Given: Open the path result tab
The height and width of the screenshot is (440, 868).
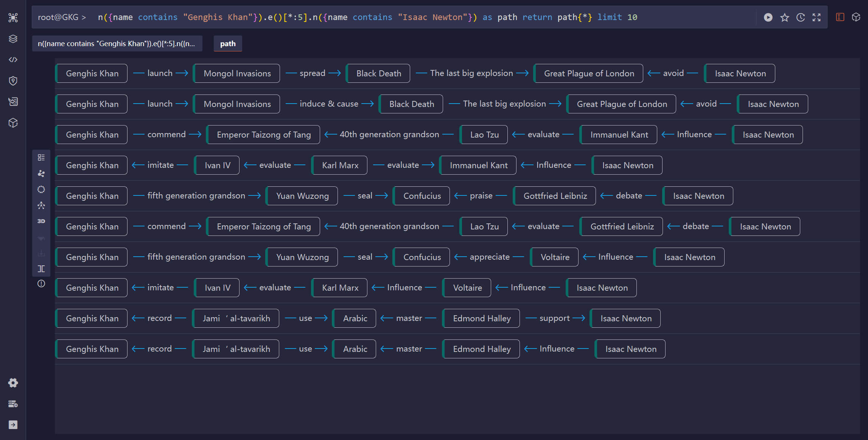Looking at the screenshot, I should click(228, 43).
